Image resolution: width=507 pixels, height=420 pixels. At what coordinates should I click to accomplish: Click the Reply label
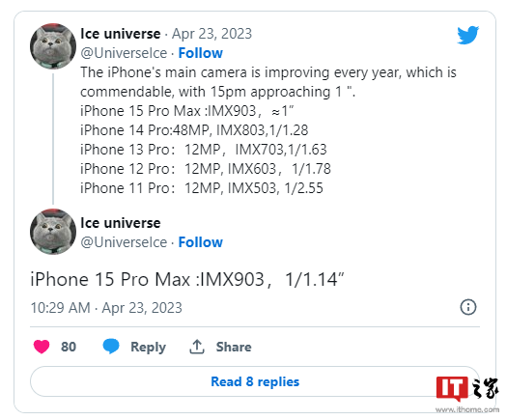tap(148, 347)
